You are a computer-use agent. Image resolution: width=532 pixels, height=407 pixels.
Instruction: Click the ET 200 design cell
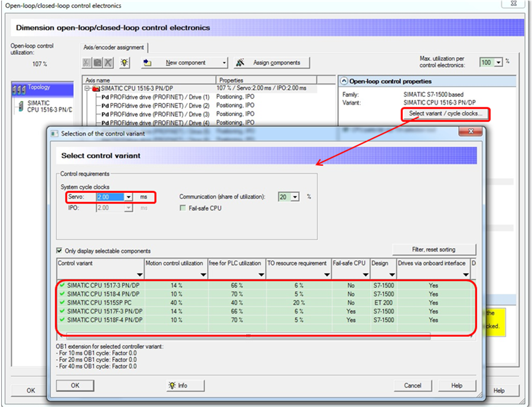tap(383, 303)
